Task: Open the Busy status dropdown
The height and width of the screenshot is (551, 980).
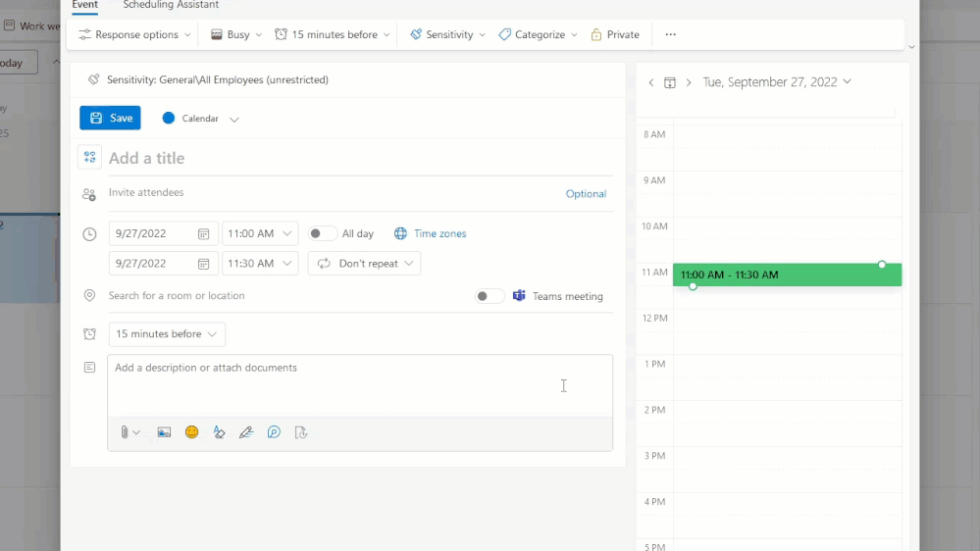Action: (x=236, y=34)
